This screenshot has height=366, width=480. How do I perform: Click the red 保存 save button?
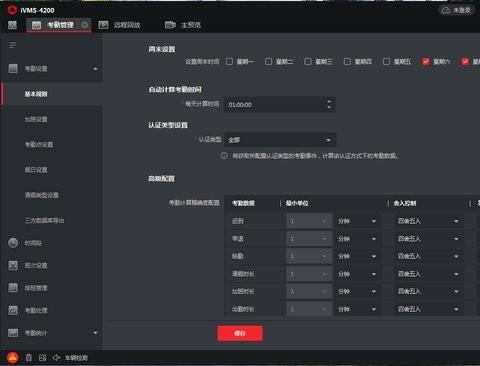pyautogui.click(x=240, y=333)
